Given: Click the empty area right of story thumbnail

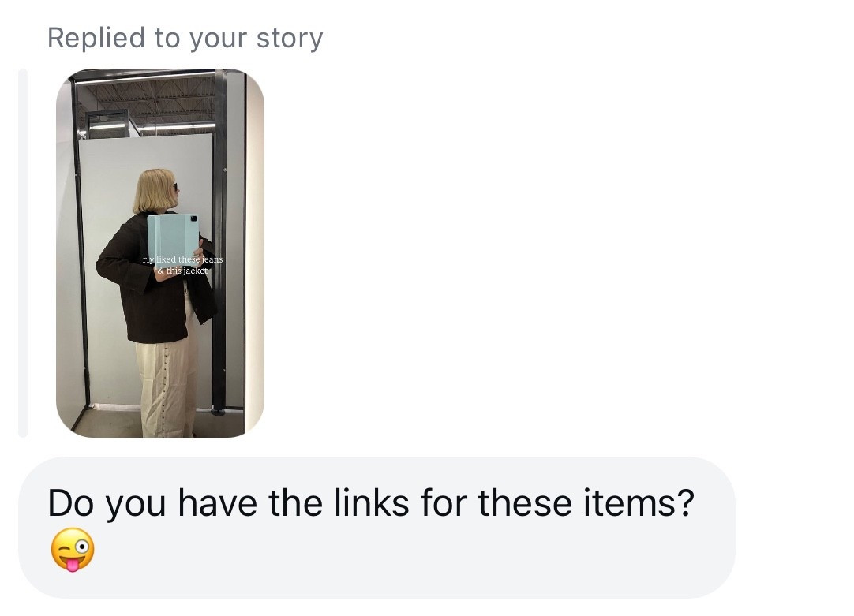Looking at the screenshot, I should click(545, 253).
